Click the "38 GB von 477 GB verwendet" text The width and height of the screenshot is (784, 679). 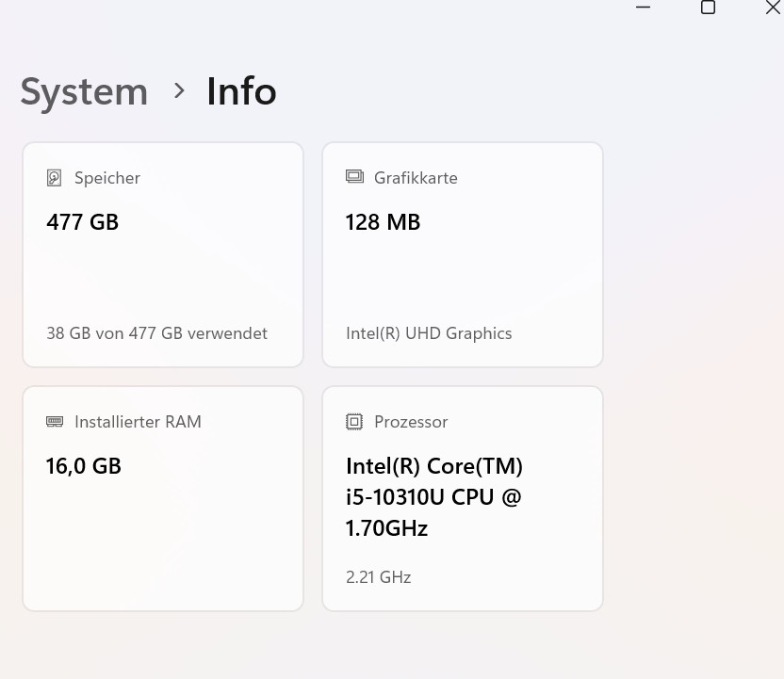pos(156,333)
